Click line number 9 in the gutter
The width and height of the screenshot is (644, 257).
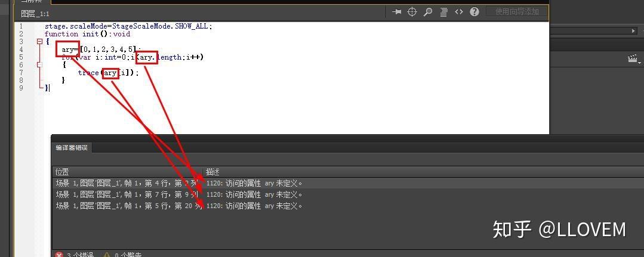point(21,88)
